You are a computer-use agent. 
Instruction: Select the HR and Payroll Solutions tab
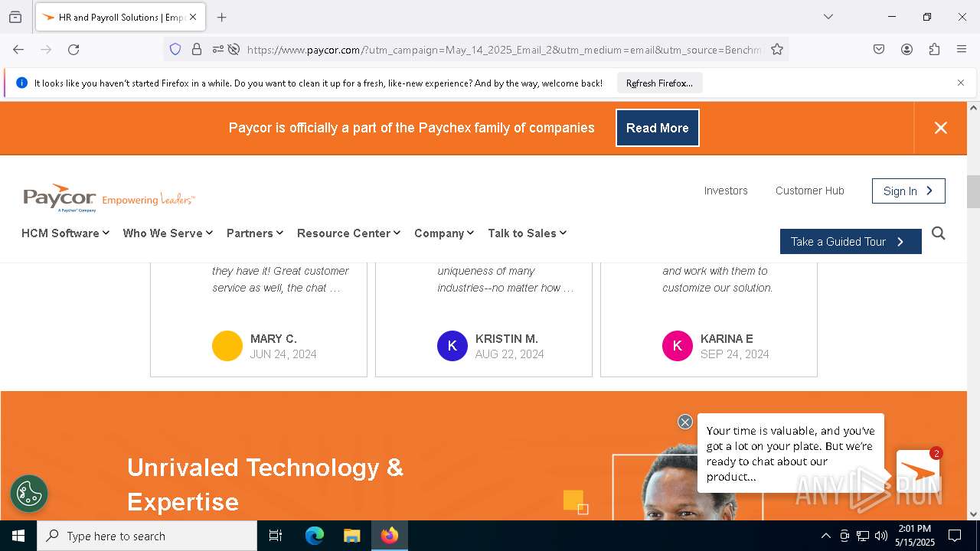119,17
